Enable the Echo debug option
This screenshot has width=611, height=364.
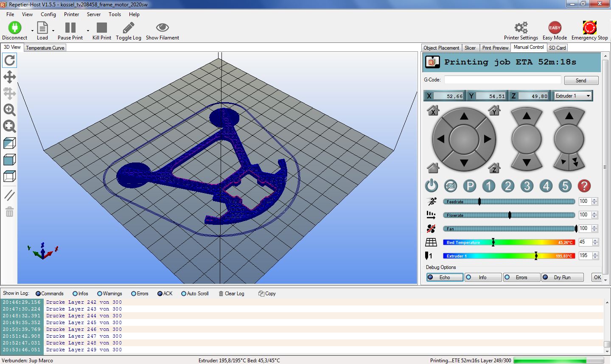tap(445, 277)
